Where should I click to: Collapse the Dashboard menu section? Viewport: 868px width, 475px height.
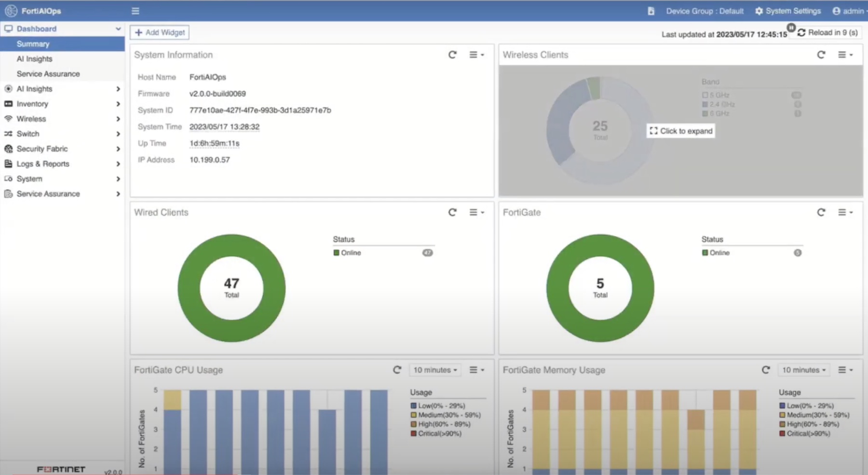point(118,29)
